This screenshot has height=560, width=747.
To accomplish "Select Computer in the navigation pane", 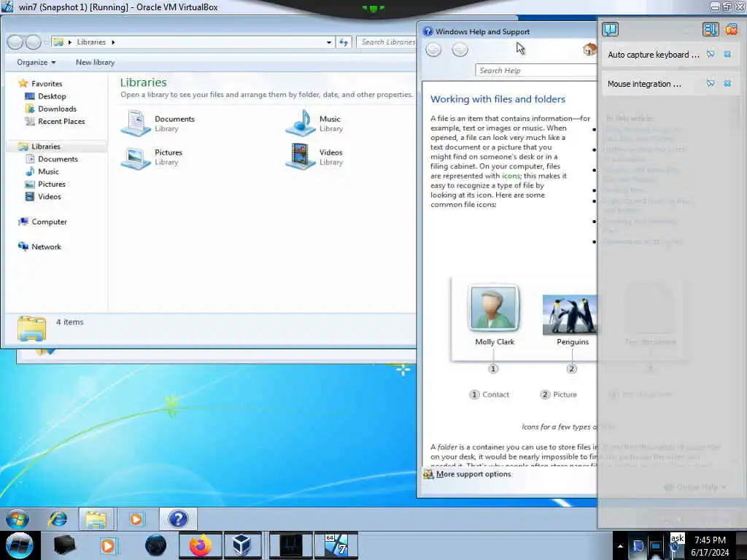I will pyautogui.click(x=49, y=222).
